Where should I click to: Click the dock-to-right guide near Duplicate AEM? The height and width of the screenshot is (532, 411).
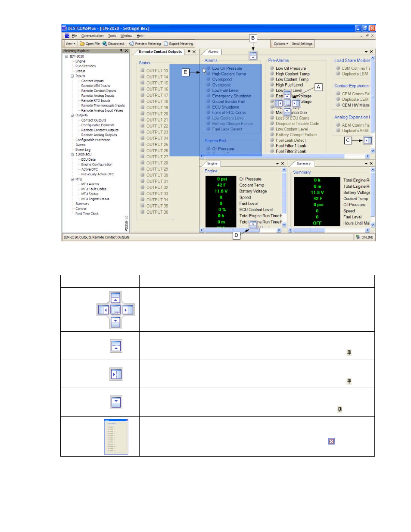[367, 140]
